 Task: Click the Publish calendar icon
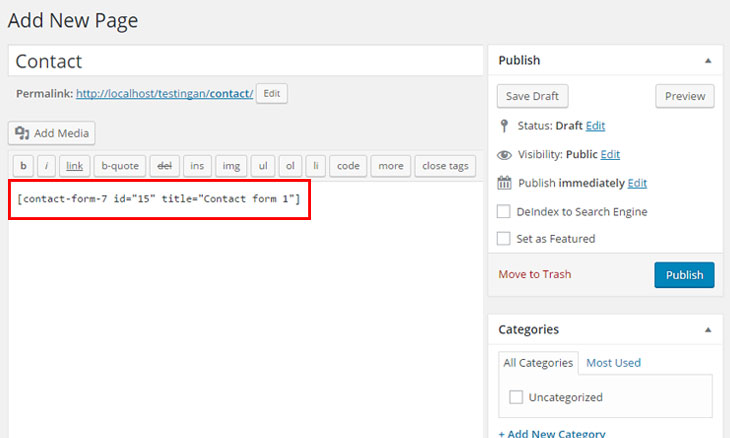(504, 183)
